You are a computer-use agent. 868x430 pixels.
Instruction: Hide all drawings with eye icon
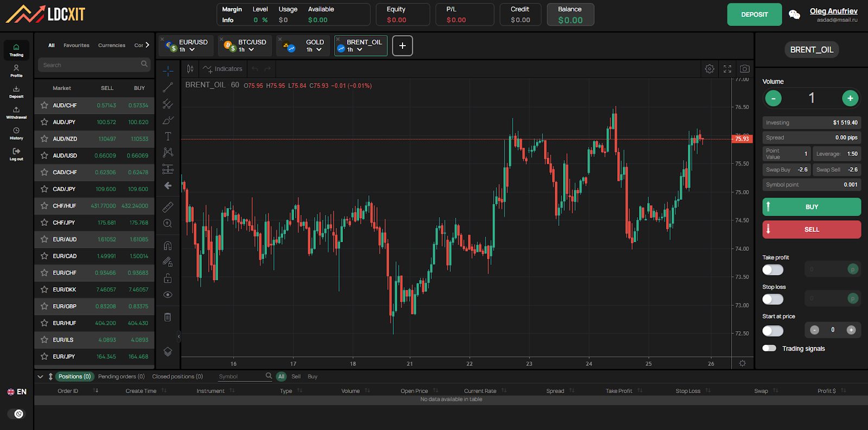[168, 295]
